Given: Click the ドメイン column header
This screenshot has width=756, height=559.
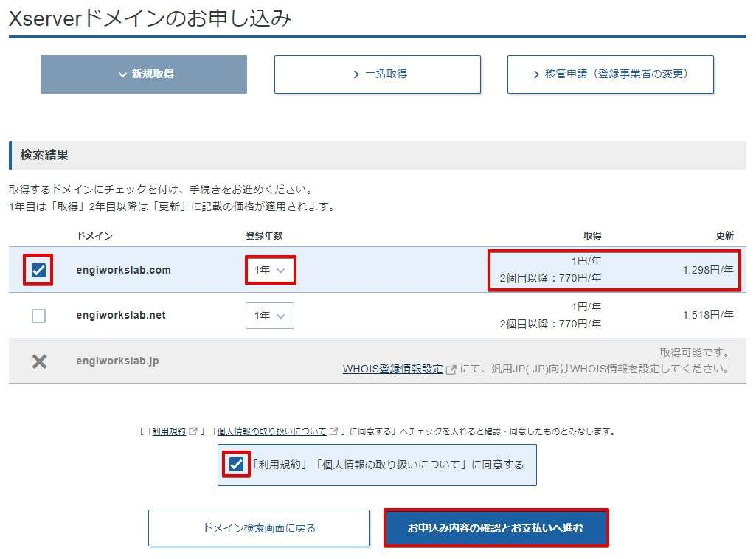Looking at the screenshot, I should pyautogui.click(x=94, y=236).
